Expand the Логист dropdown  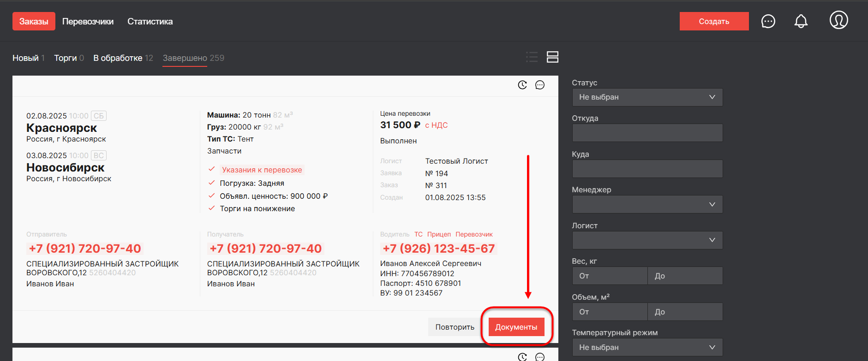pyautogui.click(x=647, y=240)
